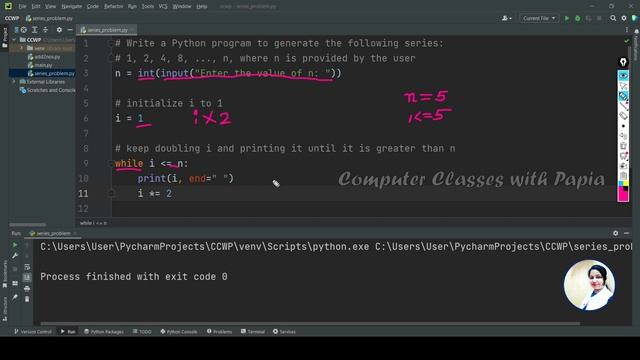
Task: Click the pin tab icon in Run panel
Action: point(15,298)
